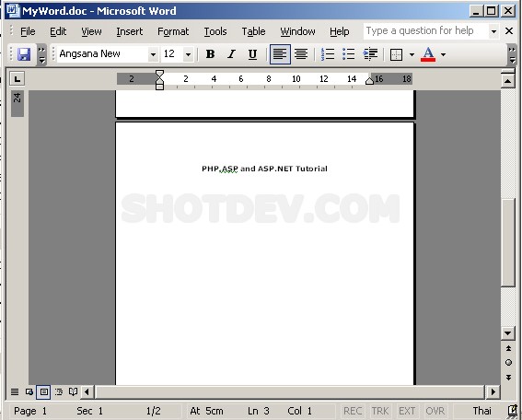Click the right indent marker on ruler

(369, 81)
